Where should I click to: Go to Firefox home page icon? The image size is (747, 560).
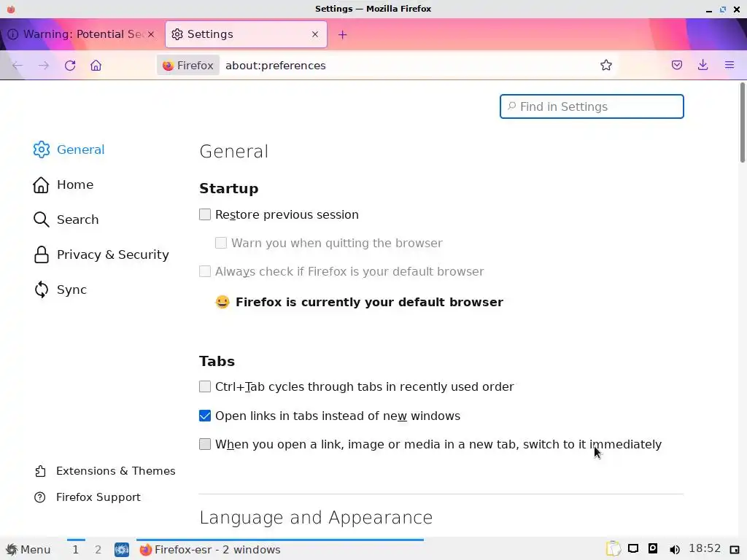(96, 65)
